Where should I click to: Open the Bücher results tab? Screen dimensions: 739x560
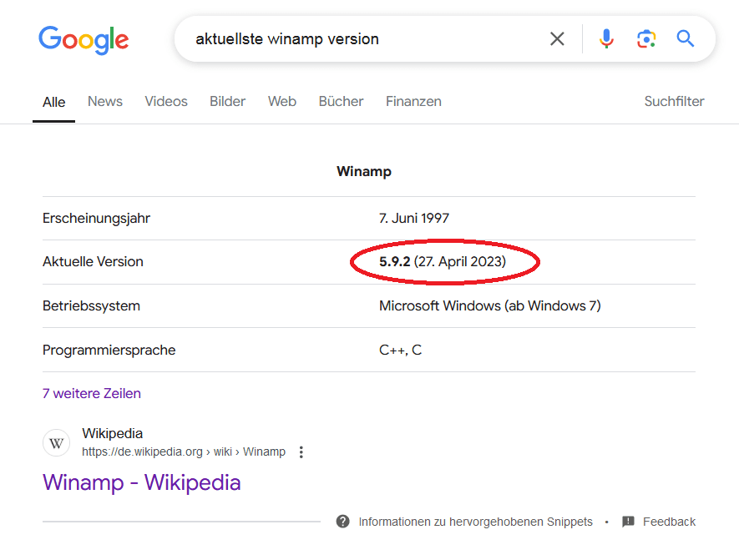(341, 102)
